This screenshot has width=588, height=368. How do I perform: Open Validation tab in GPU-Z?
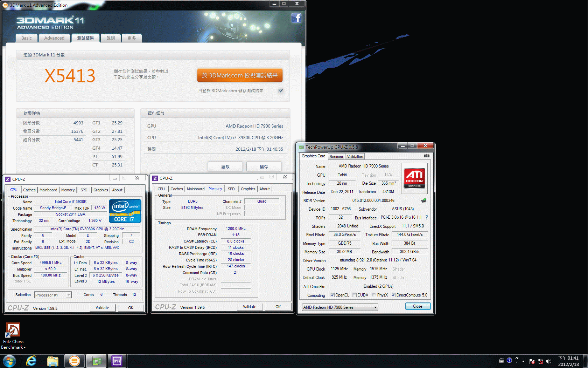click(x=355, y=157)
